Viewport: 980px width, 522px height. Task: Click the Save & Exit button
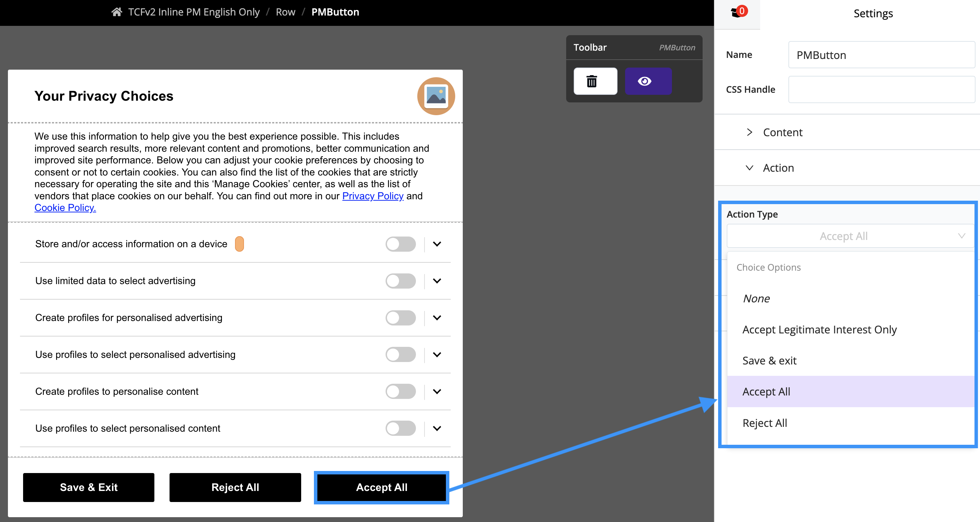click(x=89, y=488)
